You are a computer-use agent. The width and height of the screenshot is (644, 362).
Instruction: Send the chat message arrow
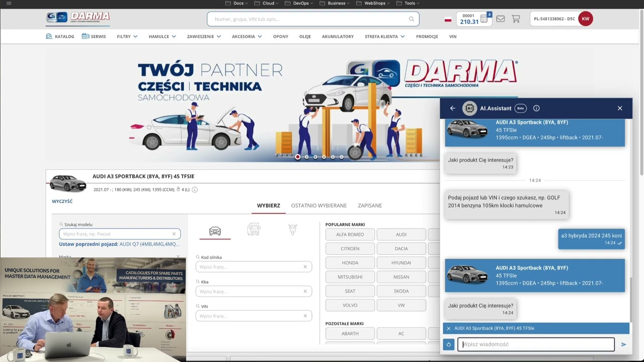click(x=623, y=344)
